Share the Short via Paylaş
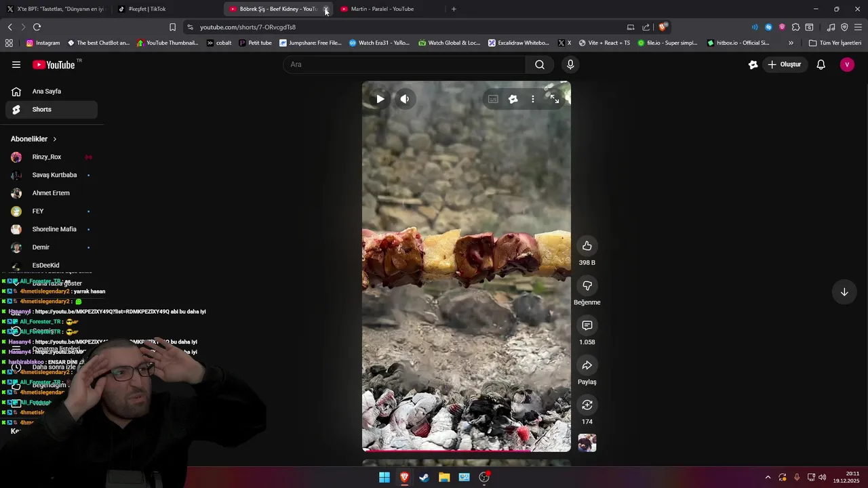 tap(587, 365)
